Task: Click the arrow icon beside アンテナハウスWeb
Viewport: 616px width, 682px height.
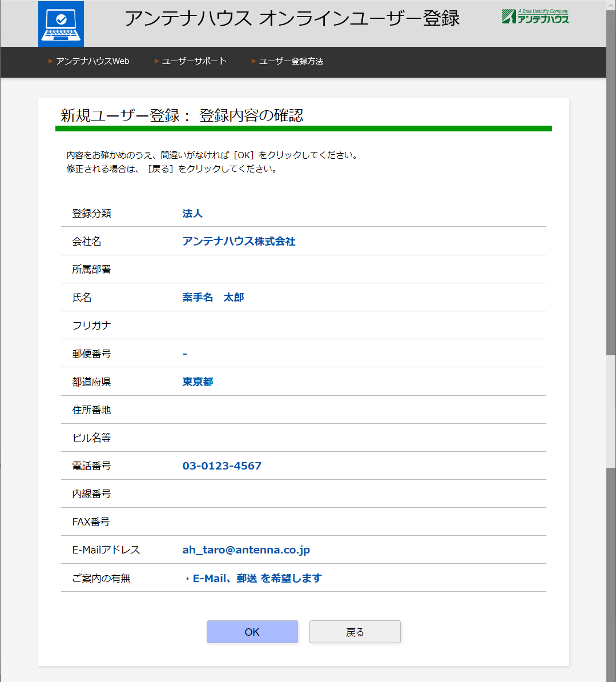Action: tap(50, 61)
